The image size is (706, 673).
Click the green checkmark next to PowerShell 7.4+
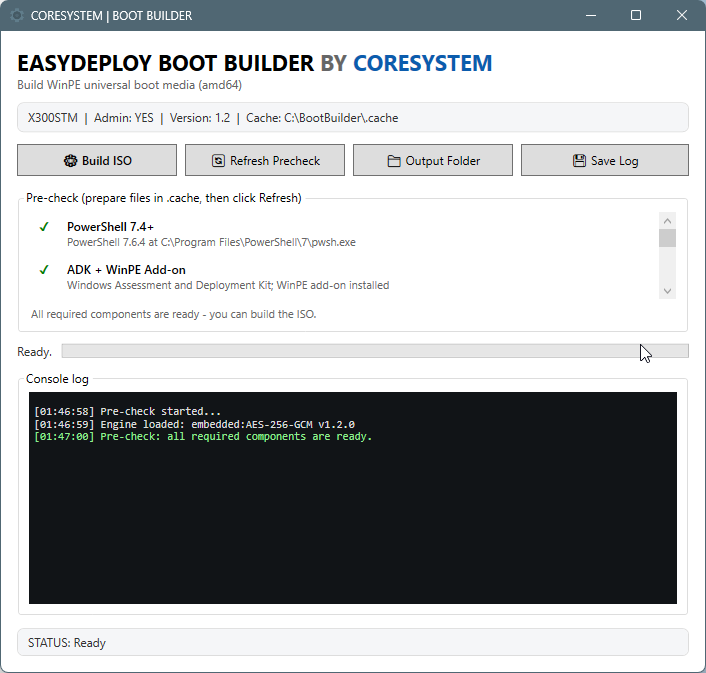click(44, 227)
